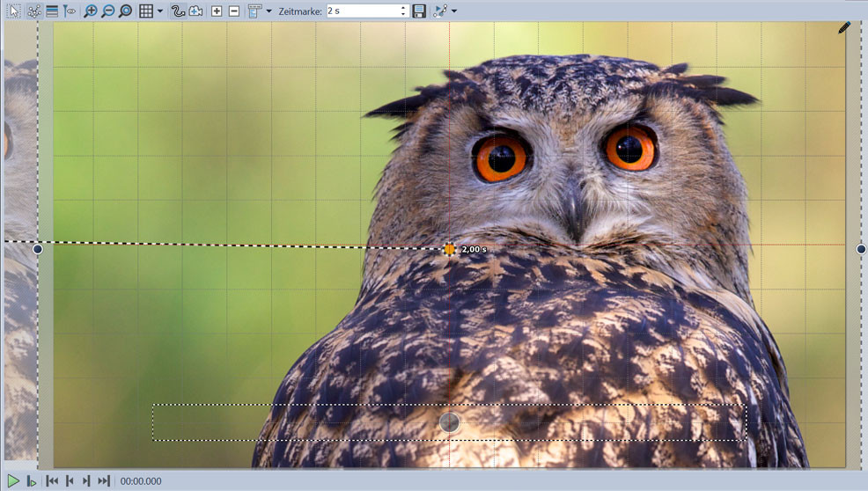
Task: Open the grid options dropdown arrow
Action: (x=160, y=11)
